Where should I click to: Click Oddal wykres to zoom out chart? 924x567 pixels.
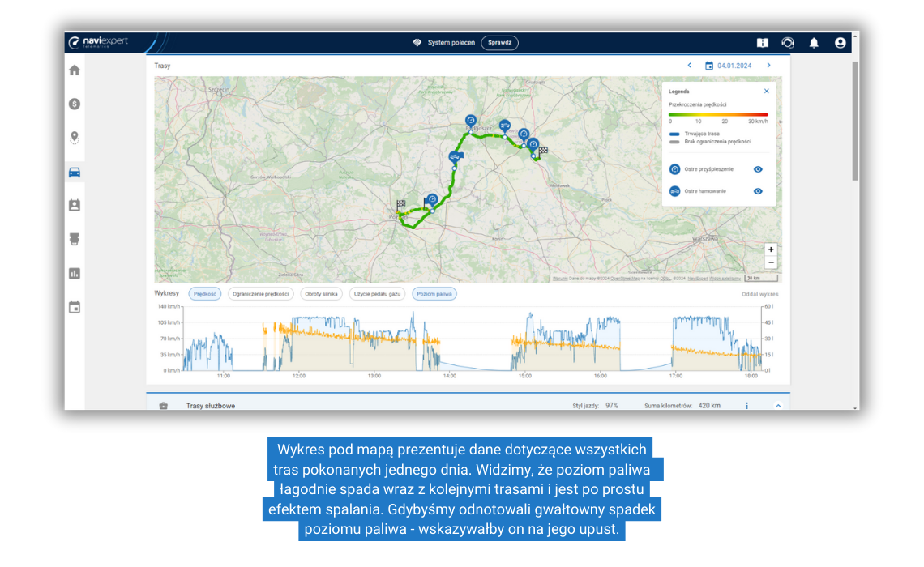pyautogui.click(x=759, y=294)
